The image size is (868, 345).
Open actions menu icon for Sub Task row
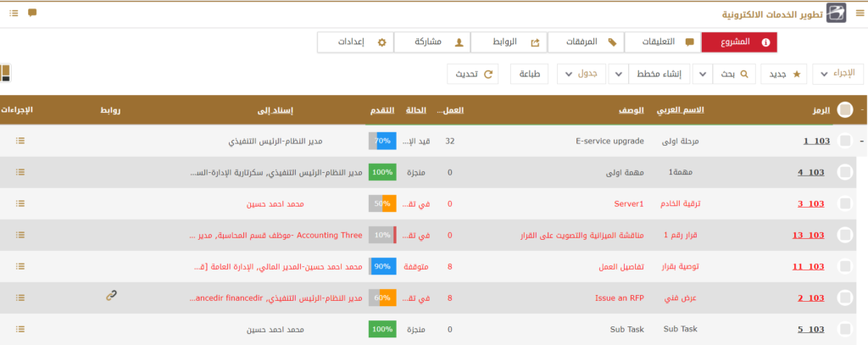pyautogui.click(x=20, y=329)
